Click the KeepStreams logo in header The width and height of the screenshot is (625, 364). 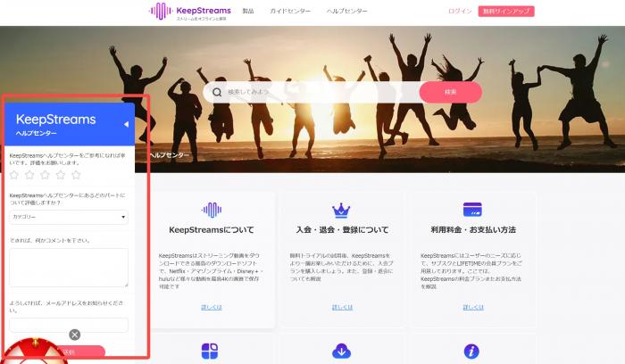(189, 11)
